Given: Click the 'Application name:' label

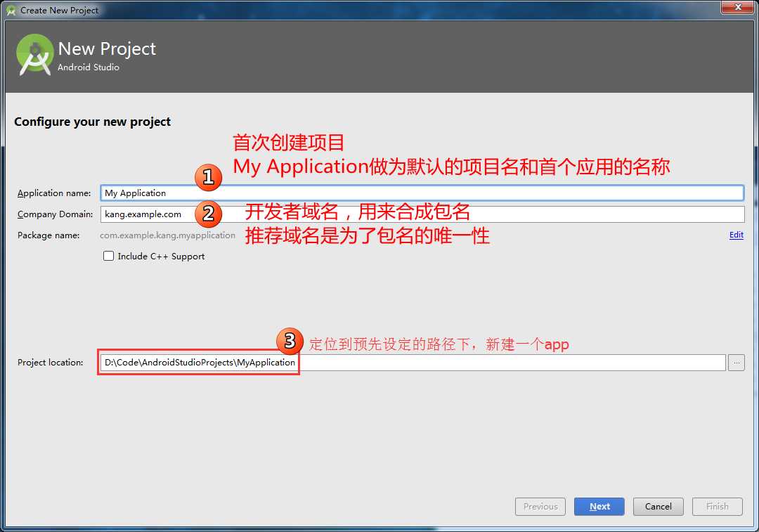Looking at the screenshot, I should pyautogui.click(x=54, y=193).
